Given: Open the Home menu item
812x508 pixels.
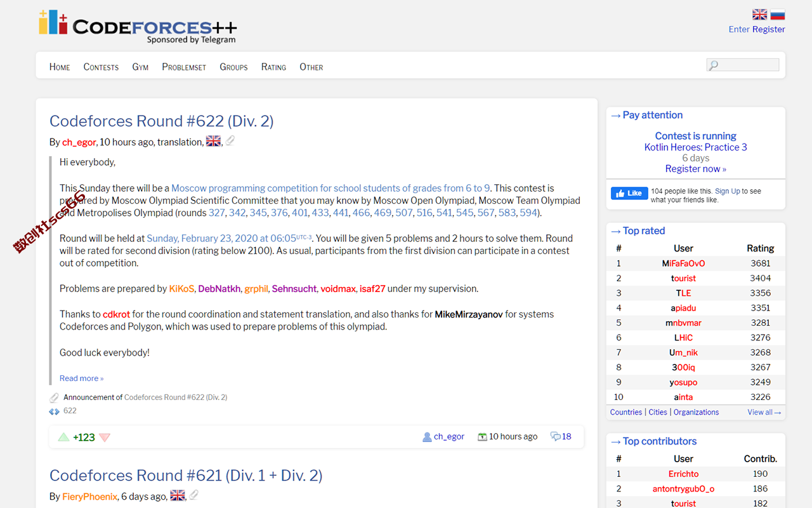Looking at the screenshot, I should (60, 67).
